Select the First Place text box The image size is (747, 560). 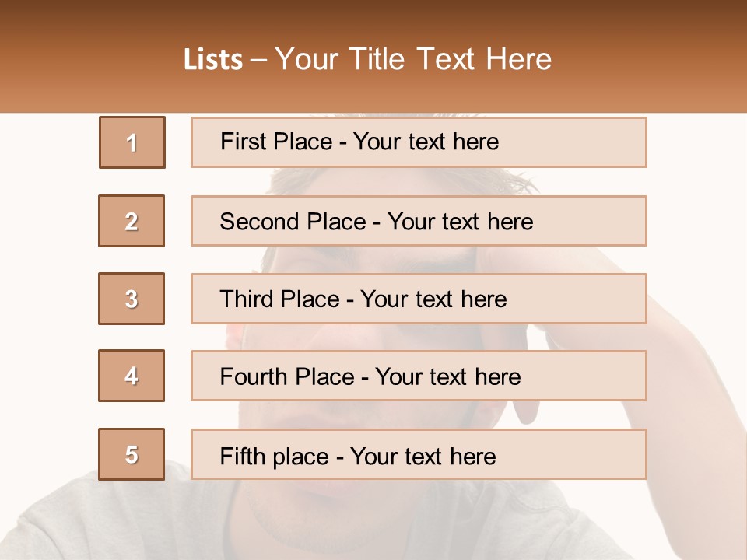[419, 142]
